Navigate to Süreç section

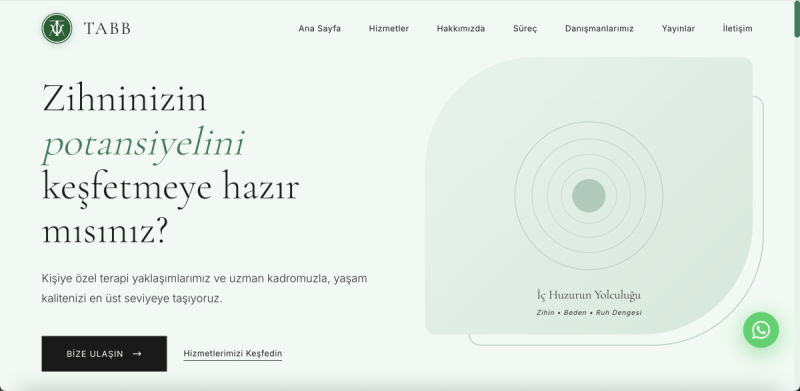coord(525,29)
